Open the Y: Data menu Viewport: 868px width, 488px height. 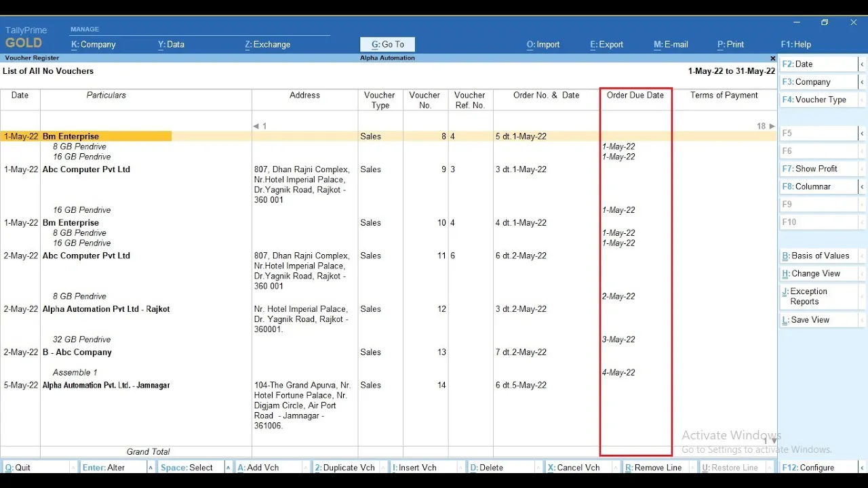171,45
